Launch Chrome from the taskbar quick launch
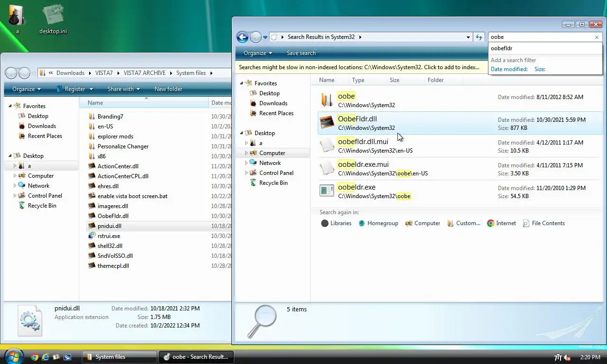This screenshot has width=607, height=364. 35,357
